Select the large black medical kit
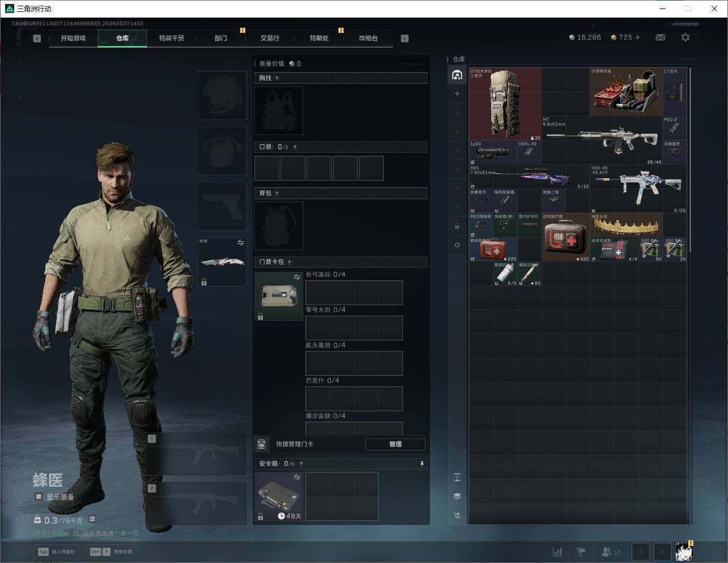Viewport: 728px width, 563px height. point(566,237)
